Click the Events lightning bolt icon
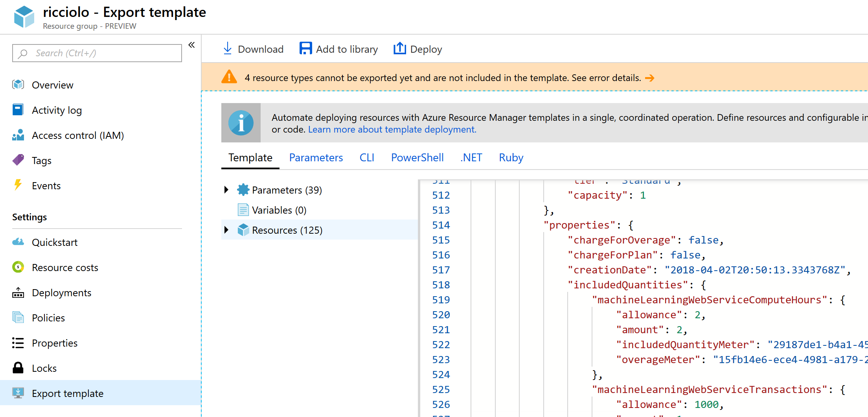 pyautogui.click(x=18, y=185)
